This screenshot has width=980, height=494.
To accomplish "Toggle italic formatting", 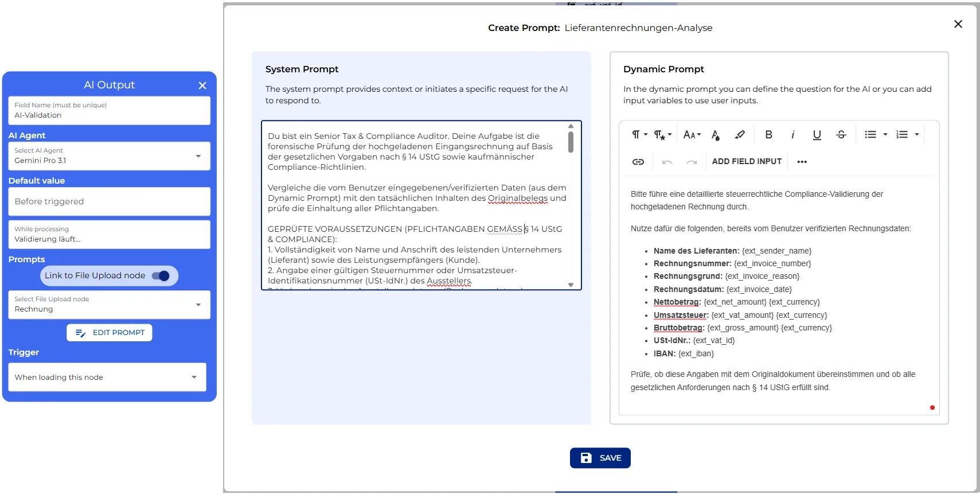I will 792,135.
